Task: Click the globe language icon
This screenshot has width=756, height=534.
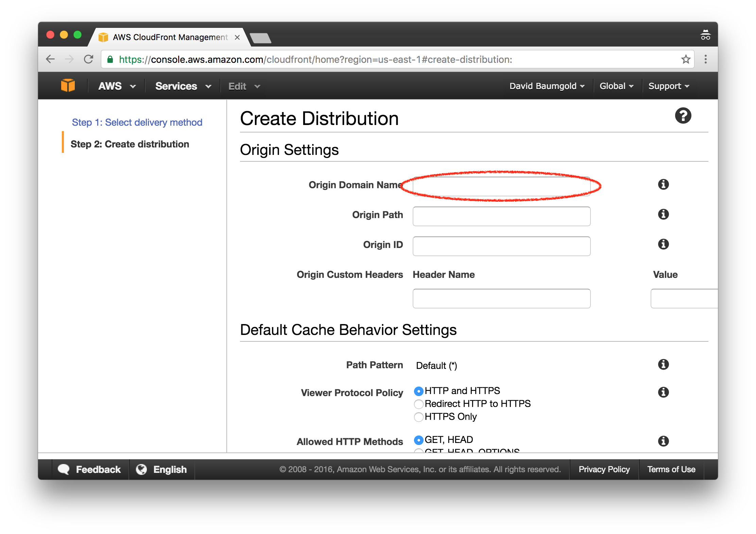Action: pos(141,469)
